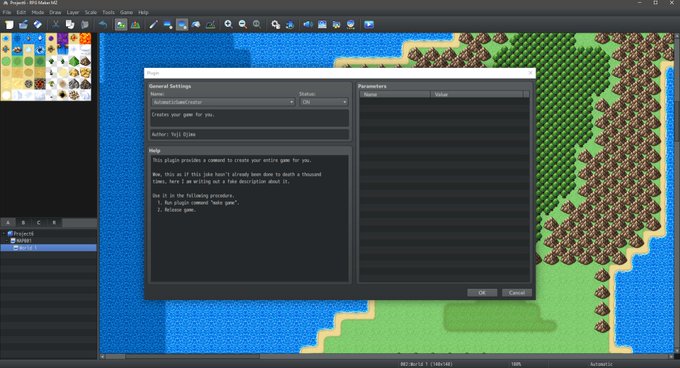Click Cancel in the Plugin dialog

[517, 293]
